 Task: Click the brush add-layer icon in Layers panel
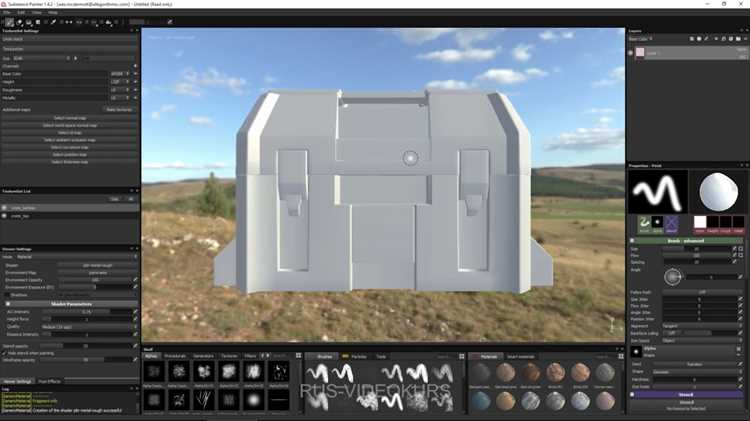pos(706,39)
